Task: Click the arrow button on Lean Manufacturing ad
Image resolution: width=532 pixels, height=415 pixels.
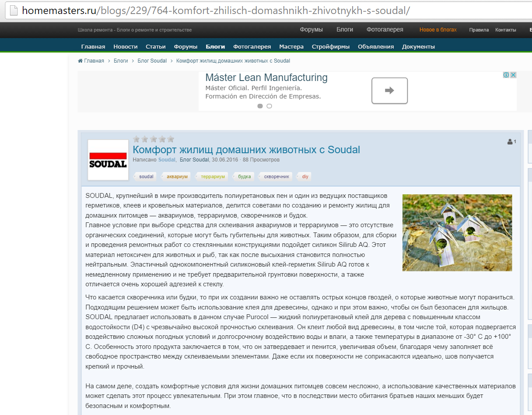Action: click(389, 91)
